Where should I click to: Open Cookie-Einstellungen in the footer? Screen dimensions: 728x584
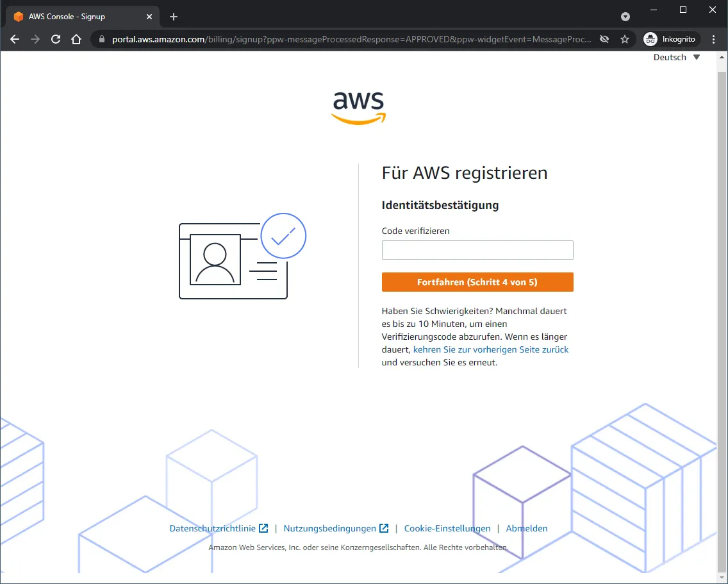[x=447, y=528]
